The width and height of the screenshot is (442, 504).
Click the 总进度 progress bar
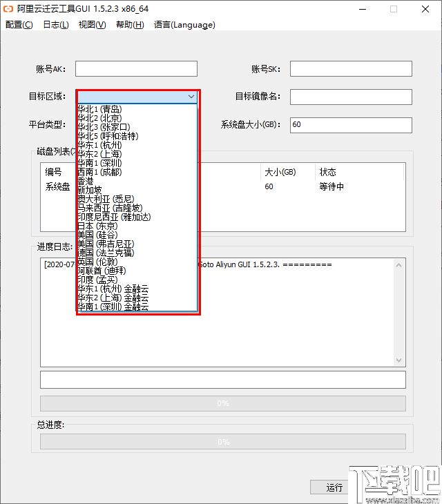pyautogui.click(x=223, y=442)
